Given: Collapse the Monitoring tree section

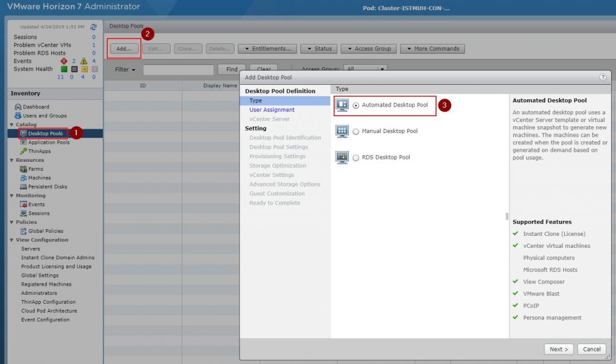Looking at the screenshot, I should point(11,196).
